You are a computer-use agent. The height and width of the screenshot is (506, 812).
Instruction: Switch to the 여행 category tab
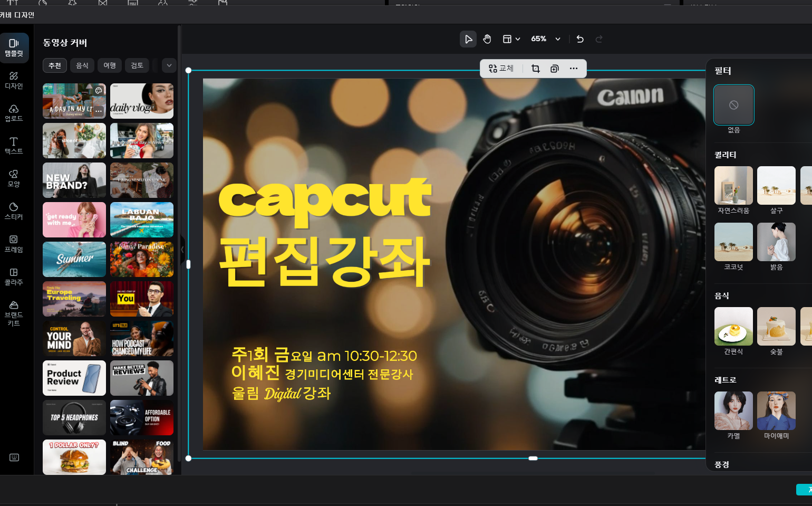tap(110, 65)
